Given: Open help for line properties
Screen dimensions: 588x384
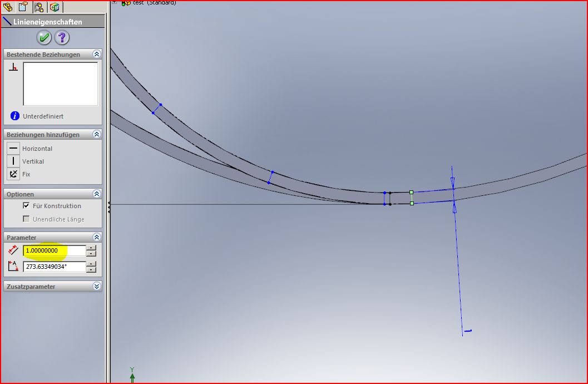Looking at the screenshot, I should (62, 37).
